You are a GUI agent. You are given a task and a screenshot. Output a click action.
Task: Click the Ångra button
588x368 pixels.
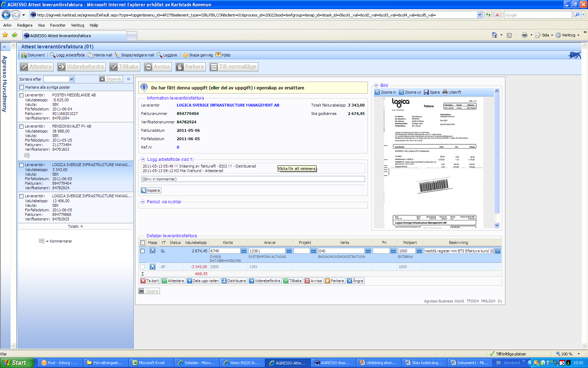pyautogui.click(x=355, y=281)
